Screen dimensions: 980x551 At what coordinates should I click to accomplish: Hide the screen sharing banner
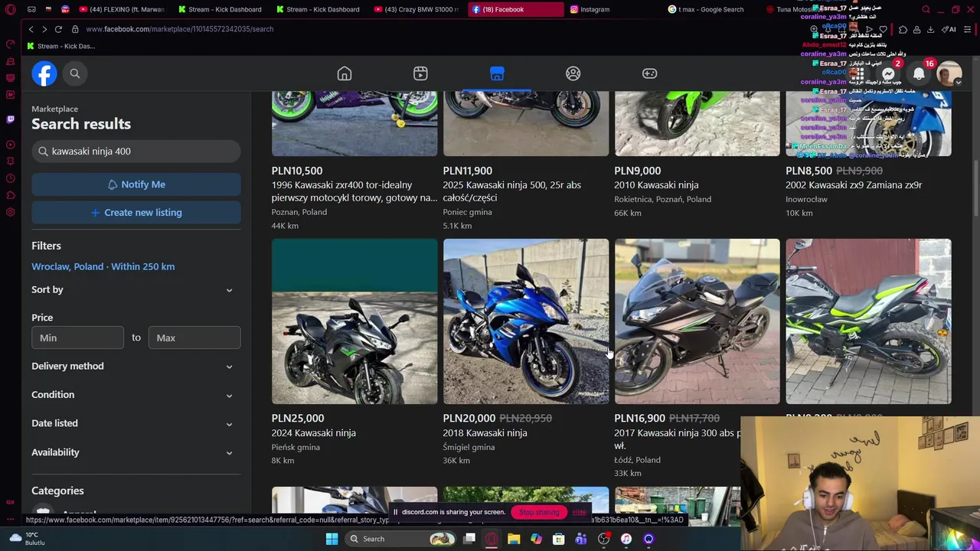pyautogui.click(x=579, y=512)
